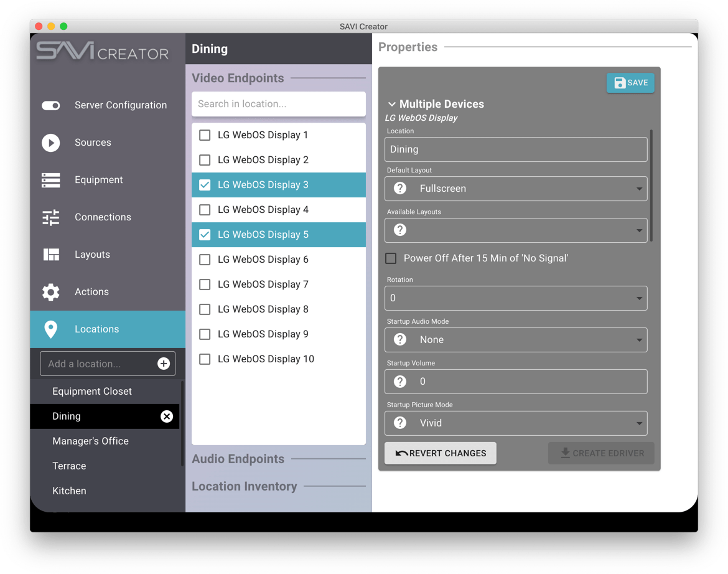Click the plus icon to add a location
Screen dimensions: 728x574
point(164,364)
